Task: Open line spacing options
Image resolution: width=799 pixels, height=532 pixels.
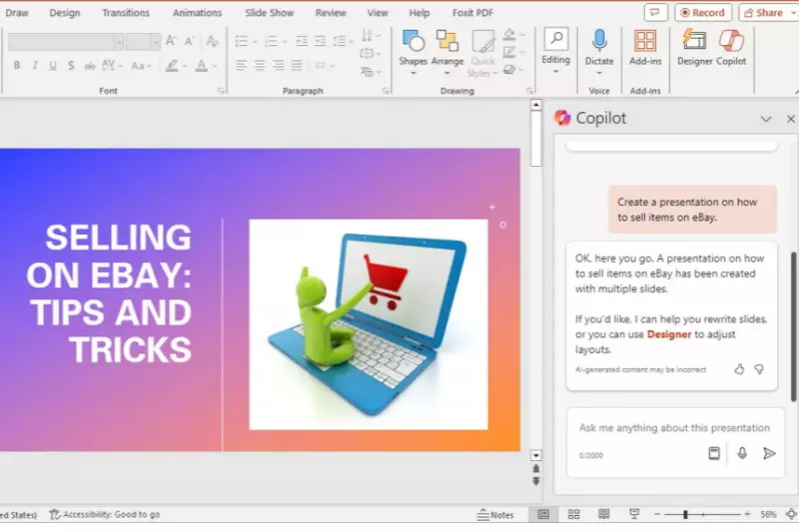Action: pos(344,41)
